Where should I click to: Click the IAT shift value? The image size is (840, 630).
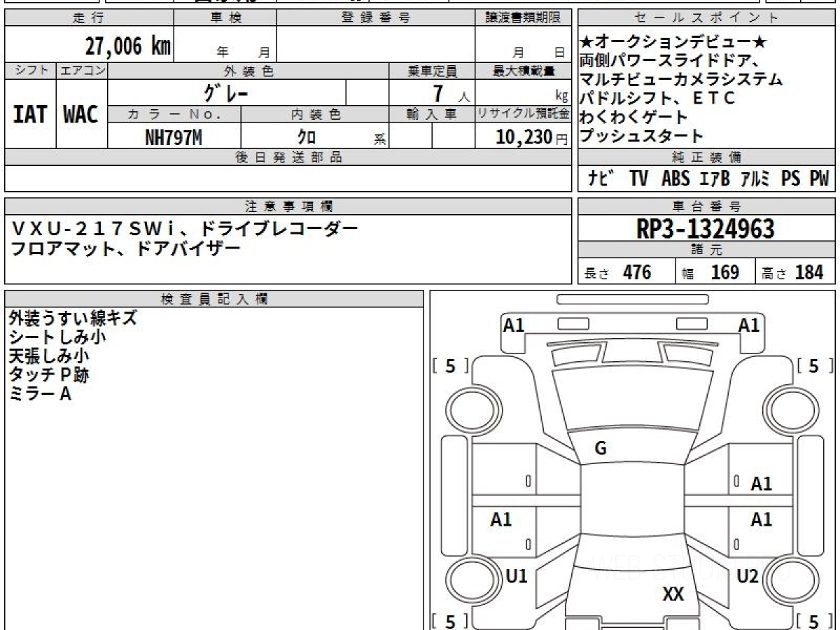(30, 115)
